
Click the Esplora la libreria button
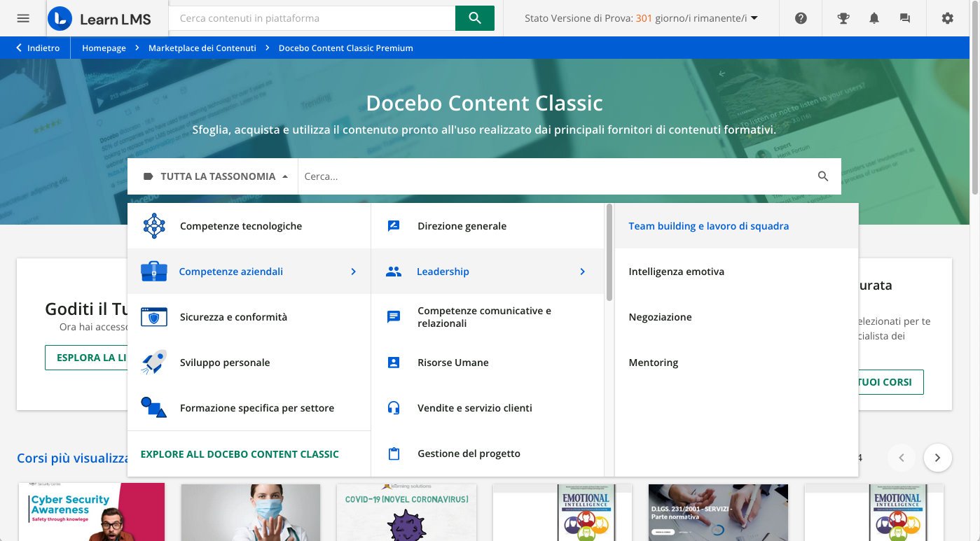(86, 358)
